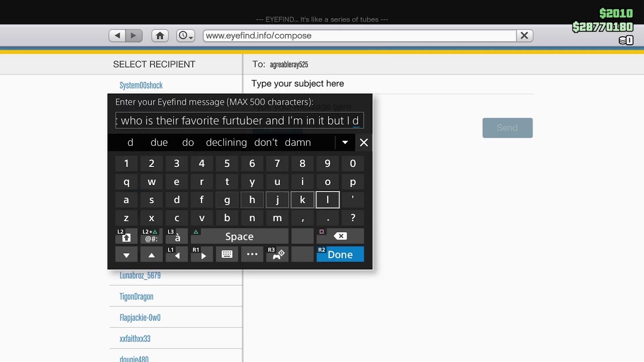Image resolution: width=644 pixels, height=362 pixels.
Task: Choose the 'due' word suggestion
Action: coord(159,142)
